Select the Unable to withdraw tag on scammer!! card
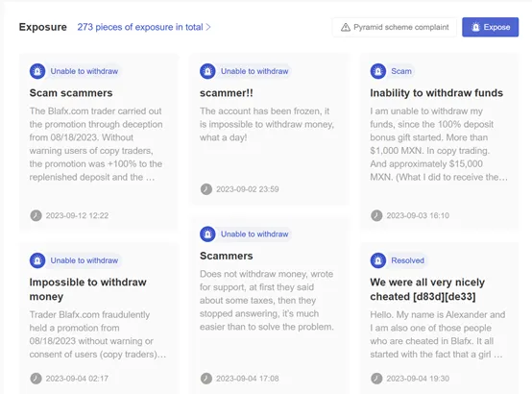 pos(254,71)
